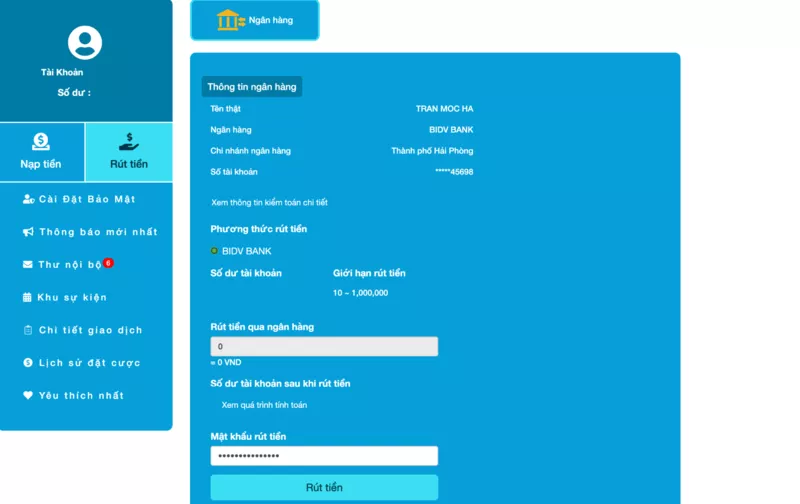
Task: Click the Rút tiền hand-coin icon
Action: pos(129,142)
